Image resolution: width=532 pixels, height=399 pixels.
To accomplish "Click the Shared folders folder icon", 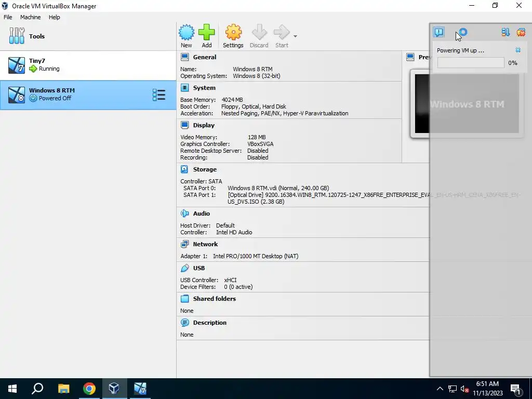I will pyautogui.click(x=184, y=299).
